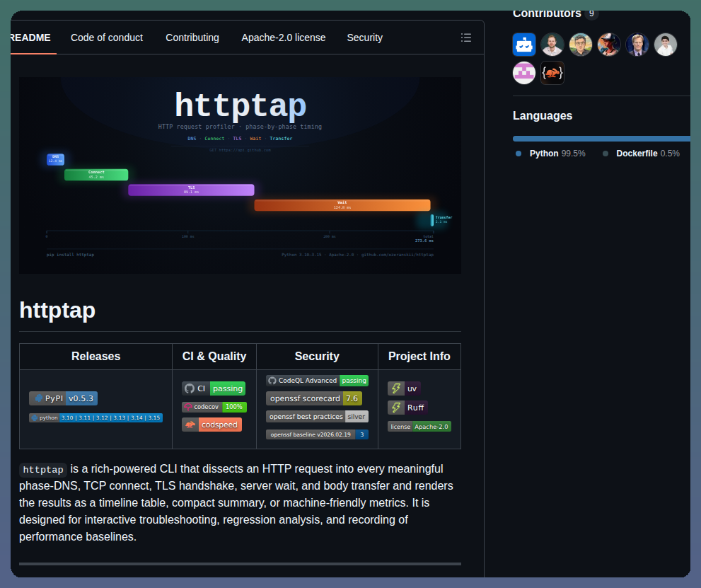The image size is (701, 588).
Task: Click the openssf baseline v2026.02.19 badge
Action: tap(317, 434)
